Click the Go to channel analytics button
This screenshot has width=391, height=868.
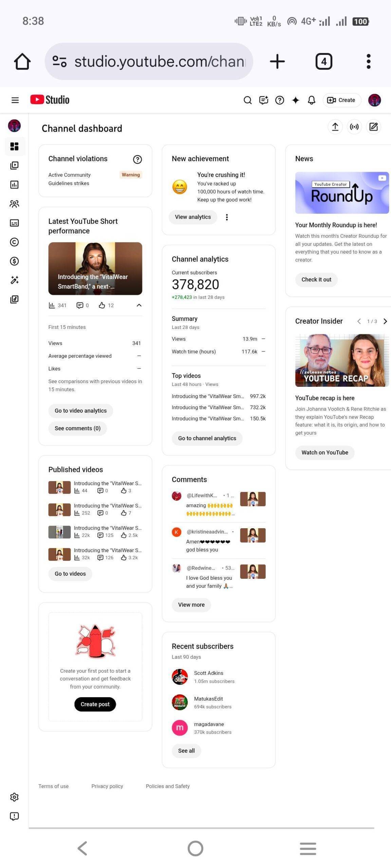pos(207,438)
